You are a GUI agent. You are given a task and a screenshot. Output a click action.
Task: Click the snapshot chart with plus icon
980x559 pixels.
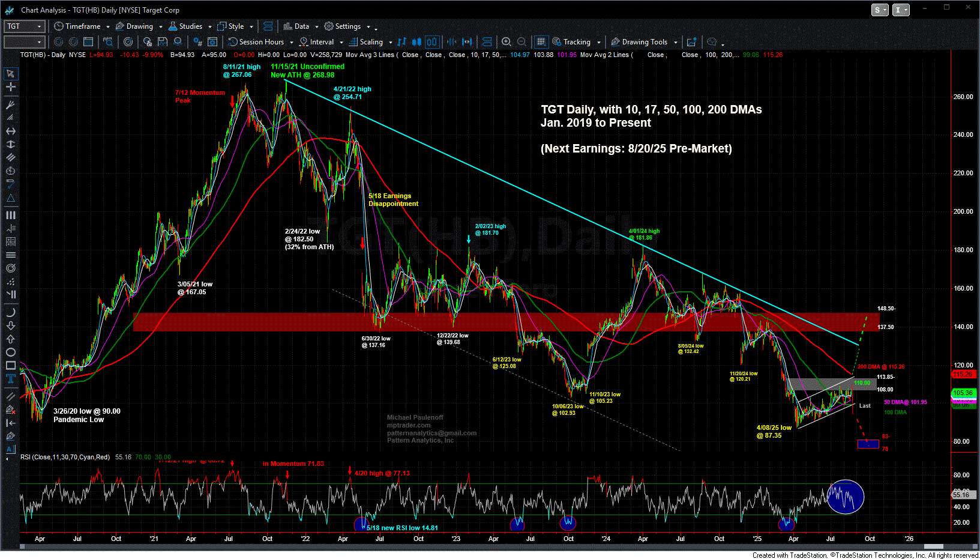coord(692,42)
